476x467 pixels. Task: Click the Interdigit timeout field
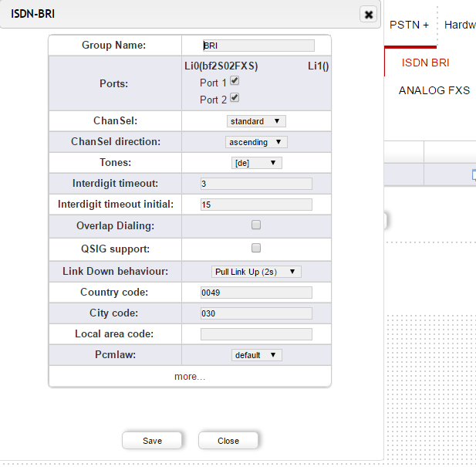[256, 184]
